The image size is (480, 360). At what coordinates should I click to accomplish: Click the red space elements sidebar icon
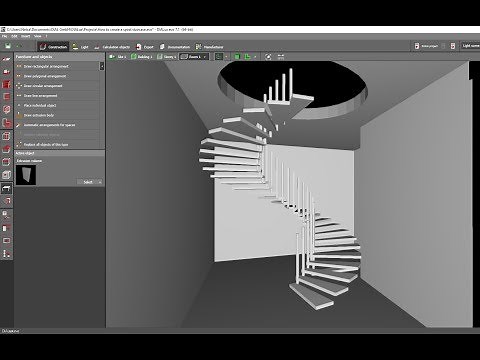6,123
